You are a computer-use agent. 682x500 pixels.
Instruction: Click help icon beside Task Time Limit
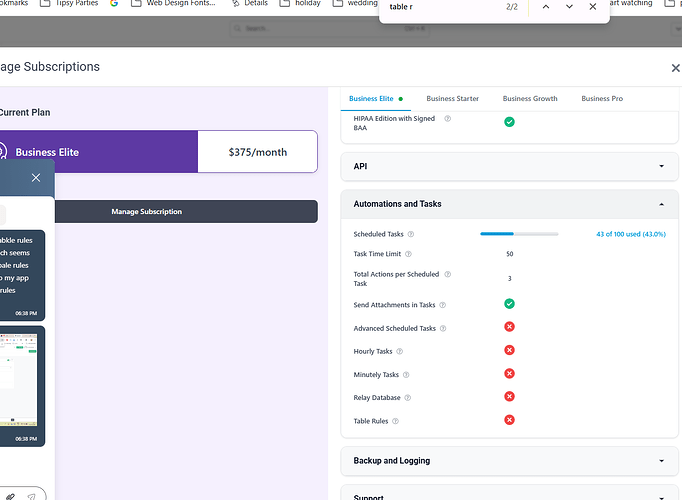(x=410, y=254)
